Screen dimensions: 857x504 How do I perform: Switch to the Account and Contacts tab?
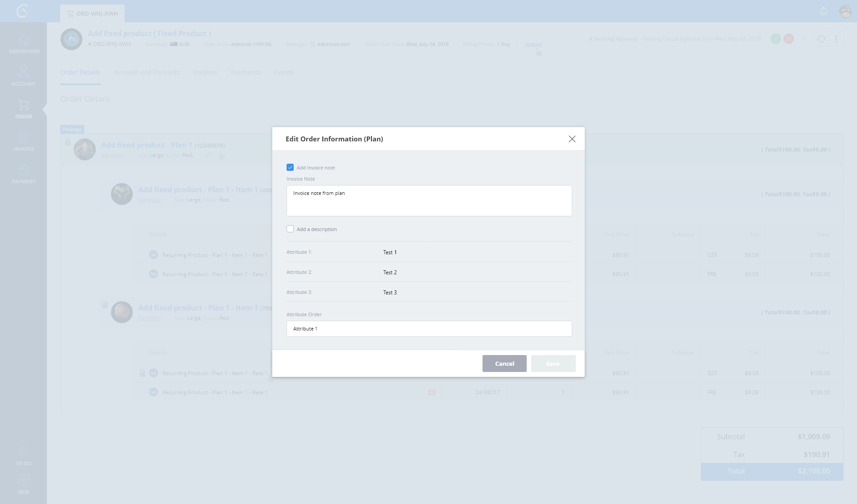click(146, 72)
